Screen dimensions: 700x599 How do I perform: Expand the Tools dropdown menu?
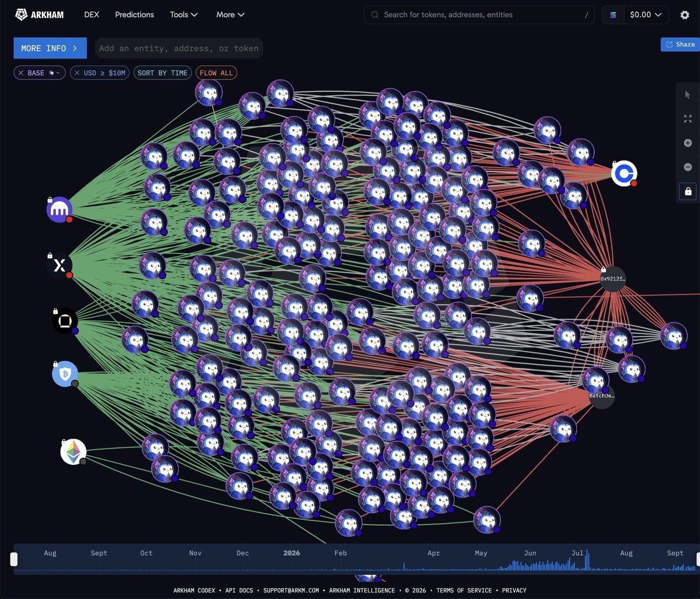[x=184, y=15]
